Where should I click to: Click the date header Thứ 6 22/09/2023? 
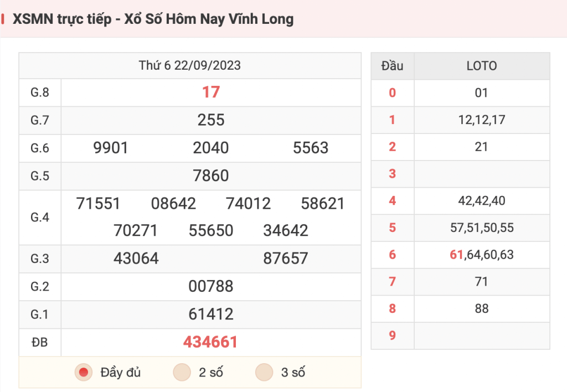click(190, 65)
